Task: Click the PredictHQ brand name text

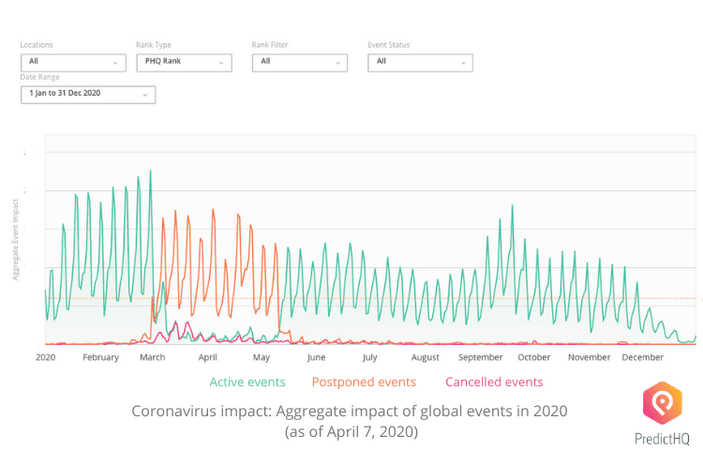Action: [x=662, y=438]
